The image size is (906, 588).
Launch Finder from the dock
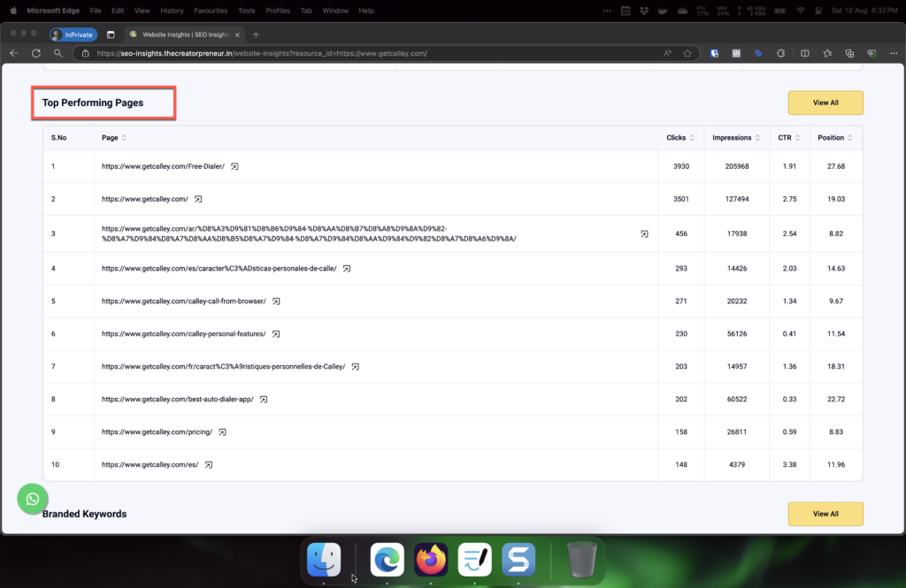coord(324,559)
